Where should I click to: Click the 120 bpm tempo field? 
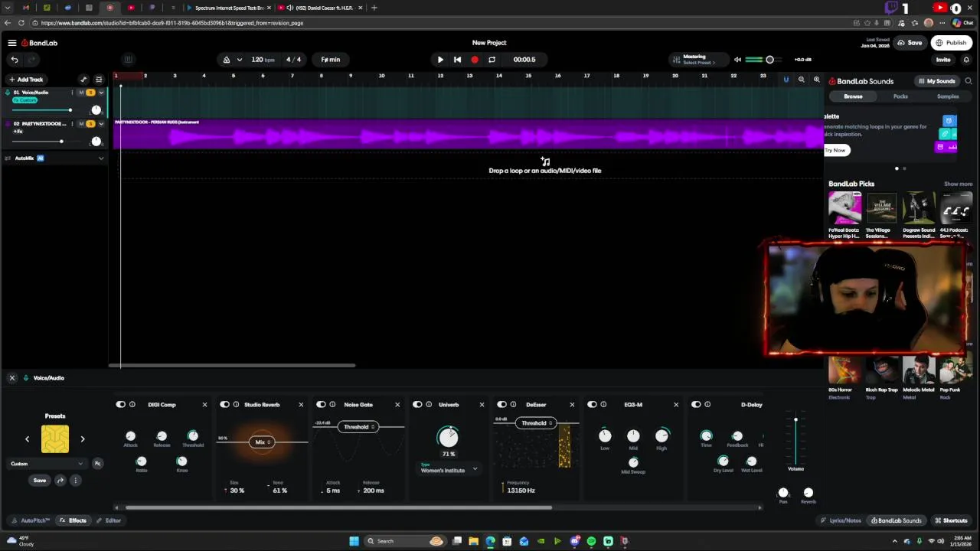[x=263, y=60]
